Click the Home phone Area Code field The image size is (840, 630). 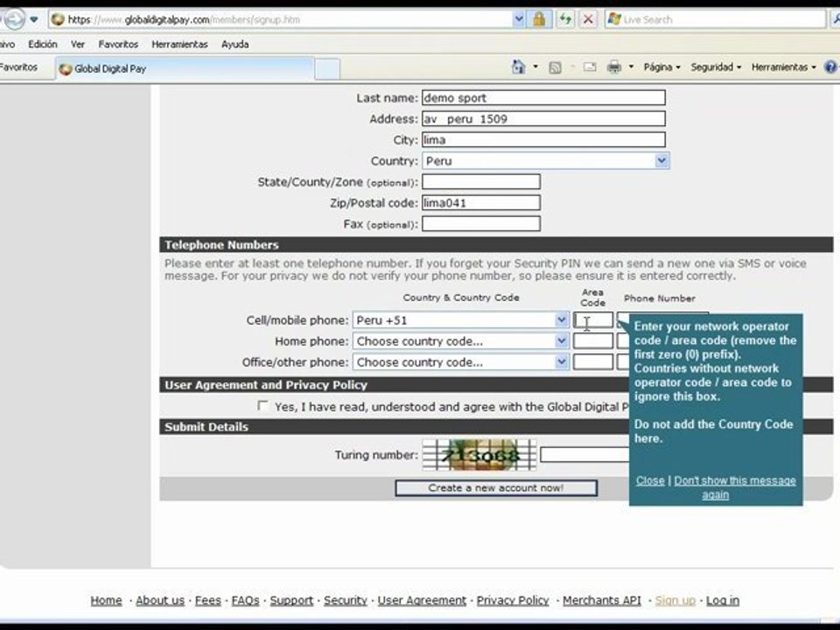[x=593, y=341]
